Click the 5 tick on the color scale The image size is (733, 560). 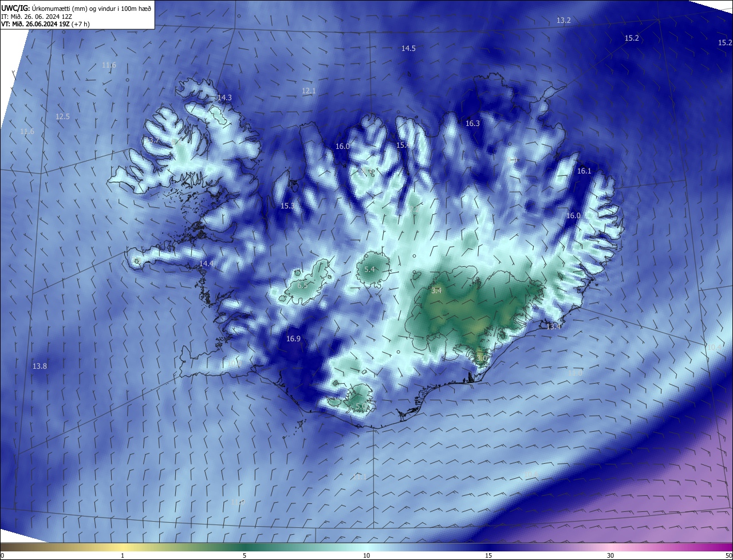245,555
